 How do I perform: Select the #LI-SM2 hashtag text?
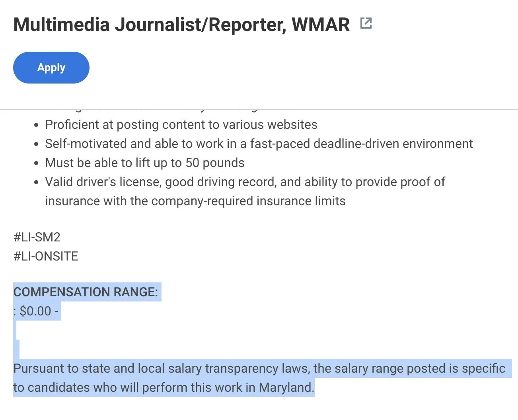(37, 237)
